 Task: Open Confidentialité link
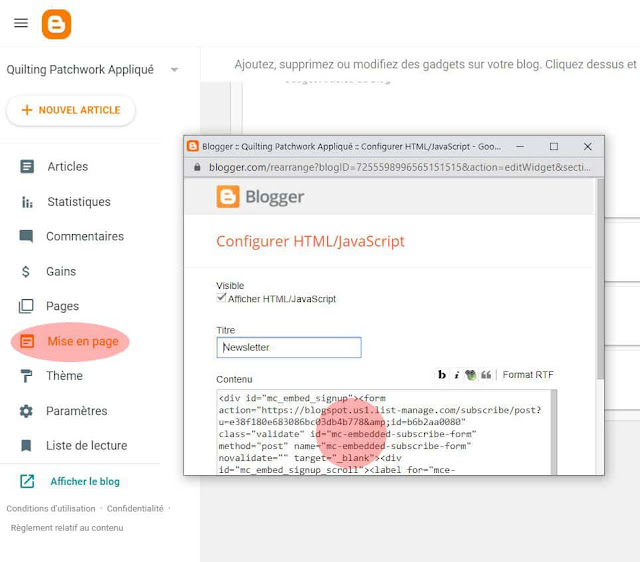click(135, 509)
